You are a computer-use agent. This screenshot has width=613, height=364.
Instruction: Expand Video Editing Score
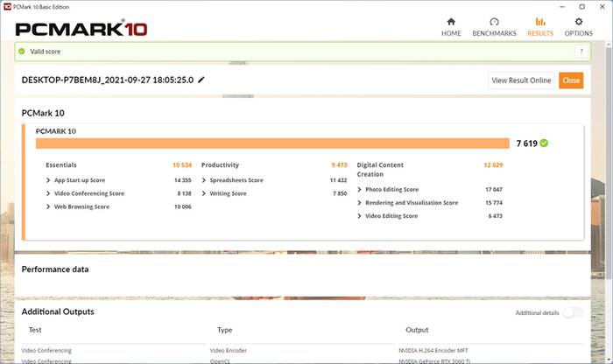(359, 216)
